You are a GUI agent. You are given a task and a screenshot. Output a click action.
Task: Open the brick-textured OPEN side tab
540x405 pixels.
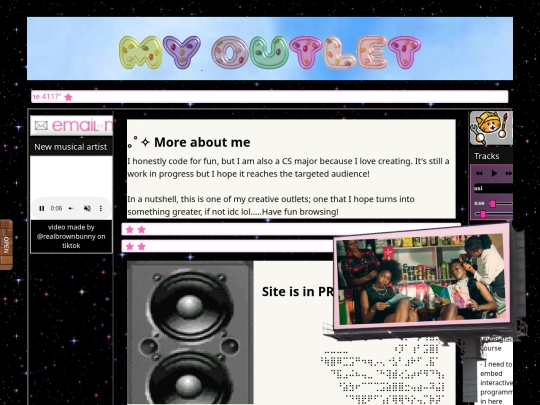tap(6, 245)
